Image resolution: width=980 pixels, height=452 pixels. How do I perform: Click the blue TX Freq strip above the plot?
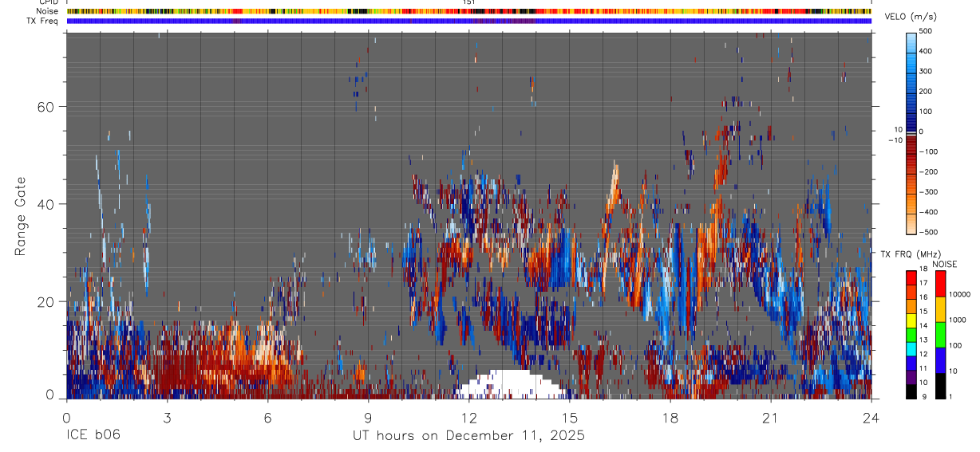coord(469,21)
